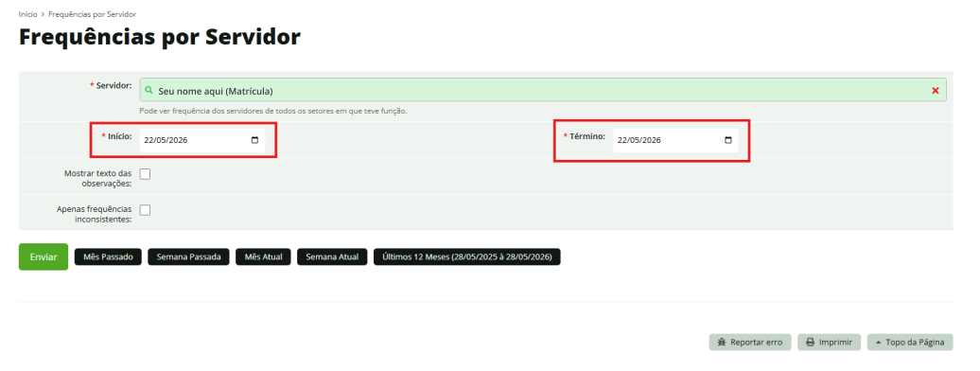Submit the form with Enviar

point(44,256)
